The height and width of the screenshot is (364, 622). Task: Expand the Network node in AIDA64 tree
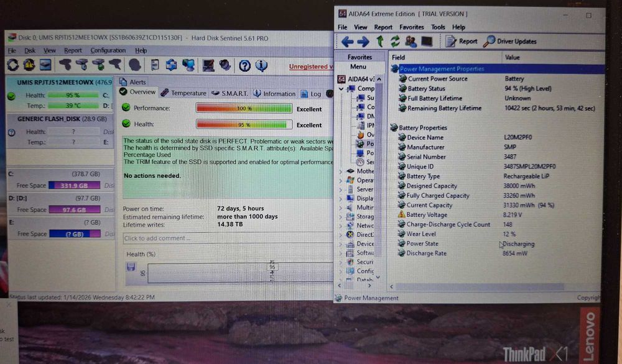(x=341, y=225)
